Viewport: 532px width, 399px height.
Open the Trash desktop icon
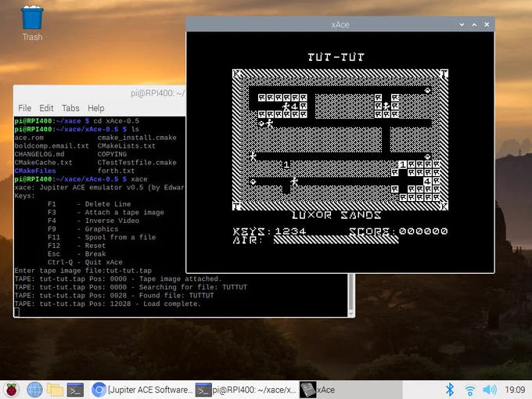pyautogui.click(x=32, y=23)
